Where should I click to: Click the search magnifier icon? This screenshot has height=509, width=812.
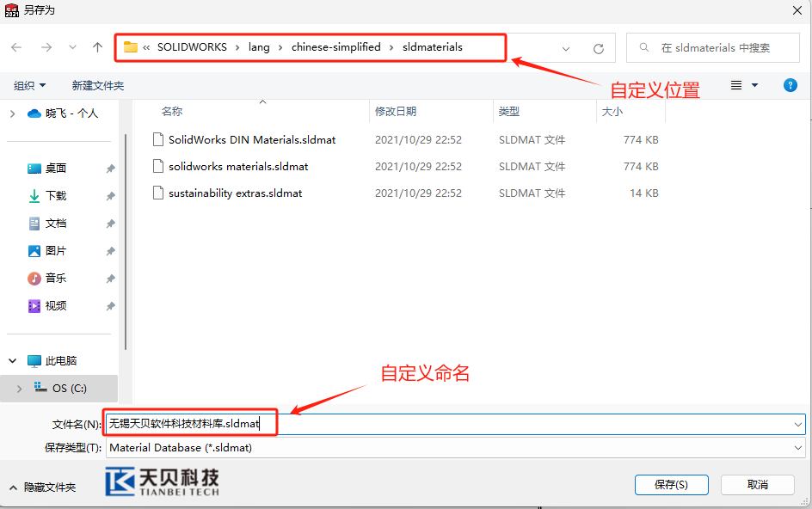click(643, 47)
